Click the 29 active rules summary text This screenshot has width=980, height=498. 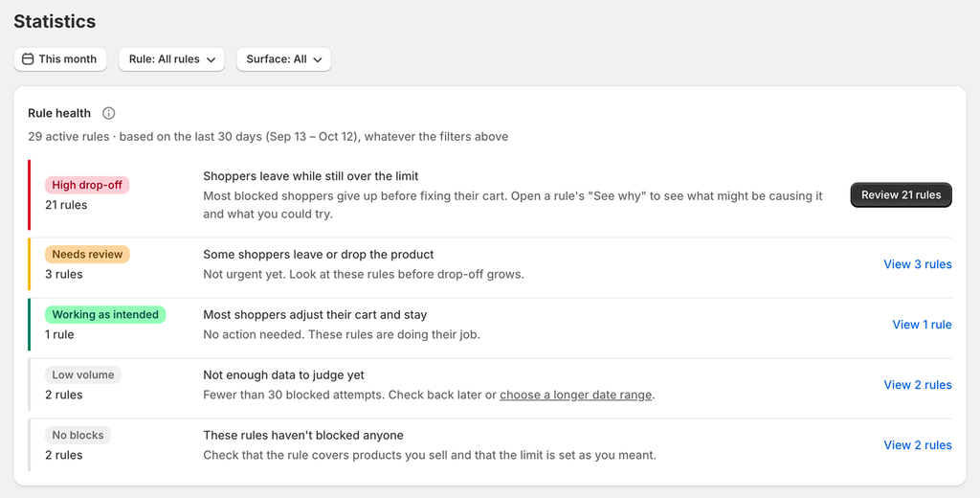point(268,136)
